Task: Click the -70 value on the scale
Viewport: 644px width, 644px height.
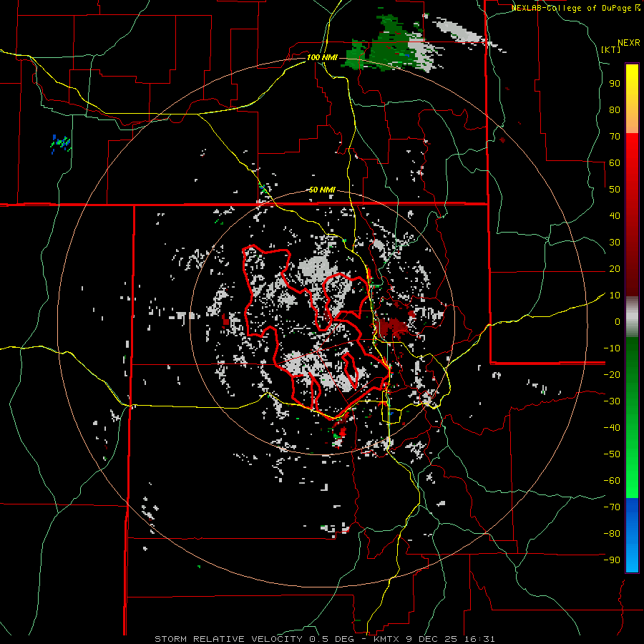Action: (612, 507)
